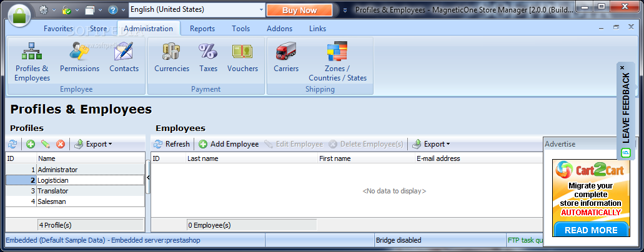This screenshot has height=252, width=644.
Task: Click the Cart2Cart advertisement banner
Action: (x=591, y=198)
